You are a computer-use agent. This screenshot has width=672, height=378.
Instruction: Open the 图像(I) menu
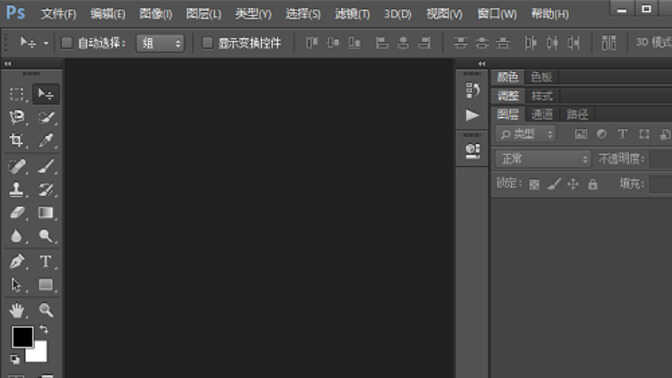(x=156, y=14)
